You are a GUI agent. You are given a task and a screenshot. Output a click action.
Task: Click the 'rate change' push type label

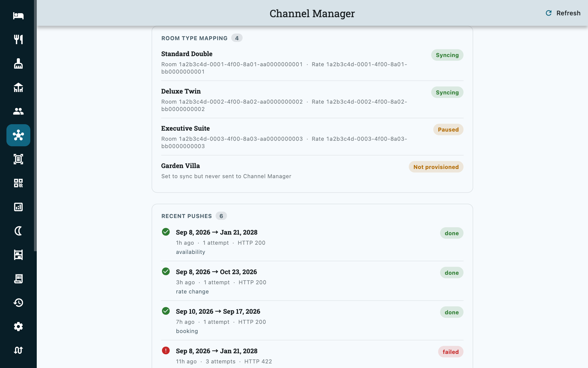tap(192, 292)
